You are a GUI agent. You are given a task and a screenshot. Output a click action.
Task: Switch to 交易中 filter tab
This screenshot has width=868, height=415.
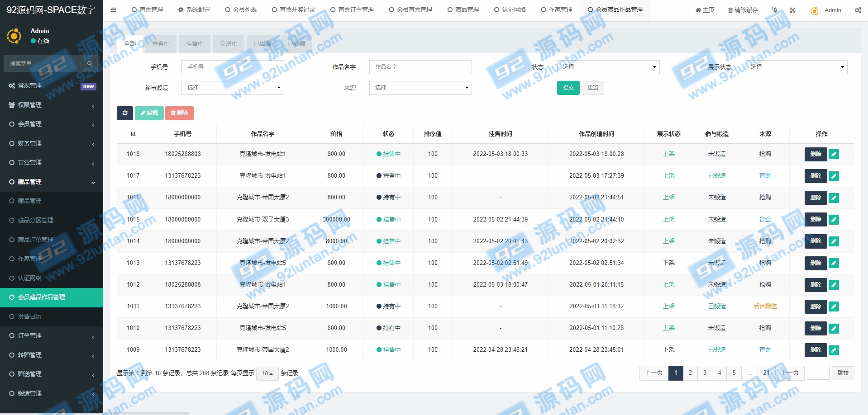(x=229, y=43)
